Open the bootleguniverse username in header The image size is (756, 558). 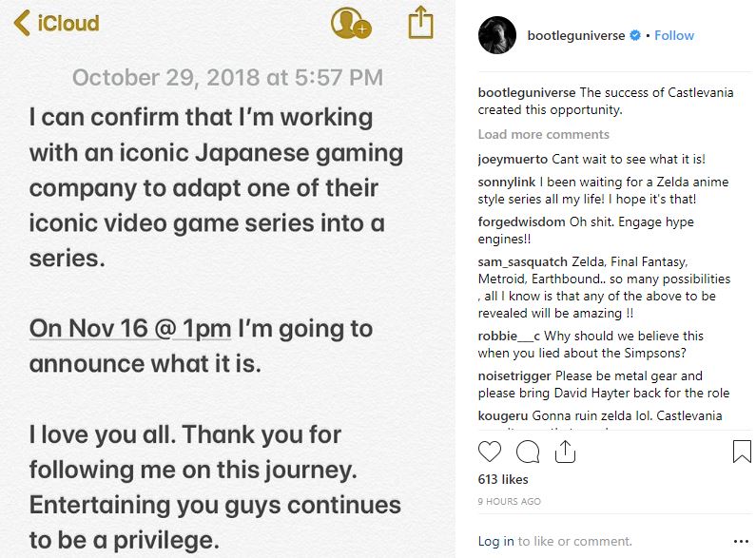576,35
